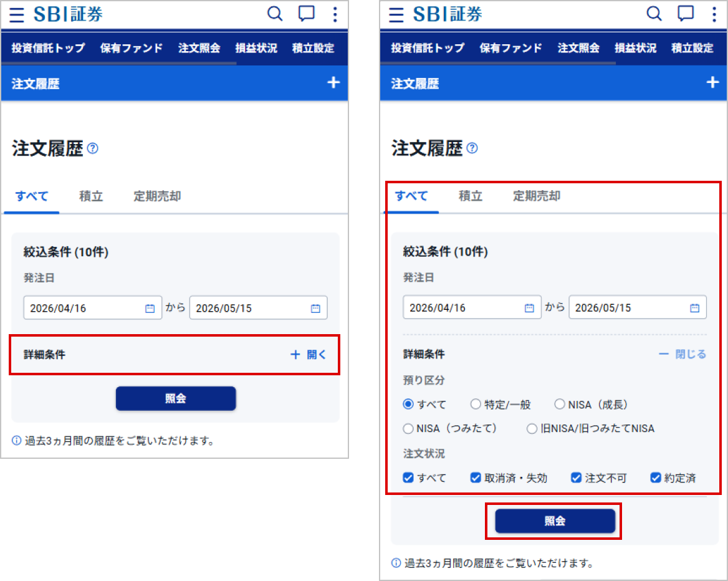Tap search icon in left screen header
The width and height of the screenshot is (728, 581).
[275, 14]
